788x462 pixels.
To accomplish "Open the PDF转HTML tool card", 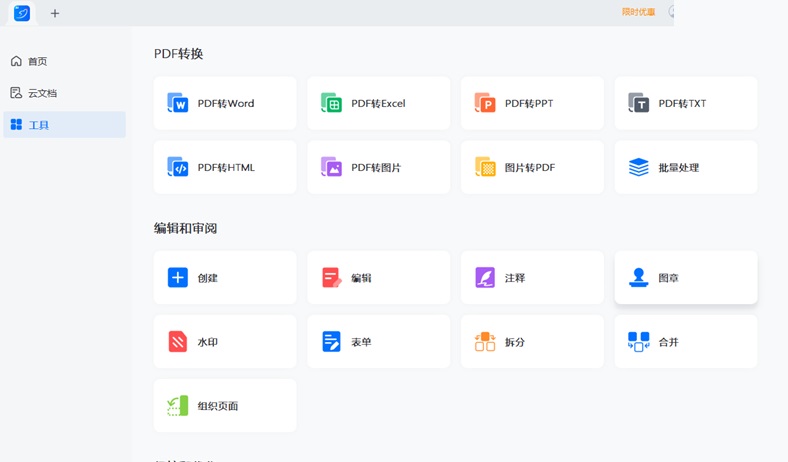I will pyautogui.click(x=225, y=167).
